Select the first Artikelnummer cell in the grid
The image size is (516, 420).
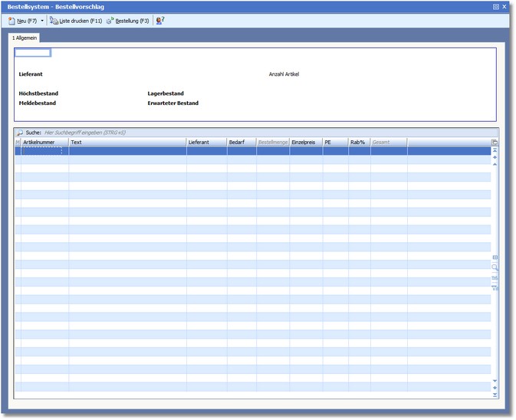tap(44, 151)
